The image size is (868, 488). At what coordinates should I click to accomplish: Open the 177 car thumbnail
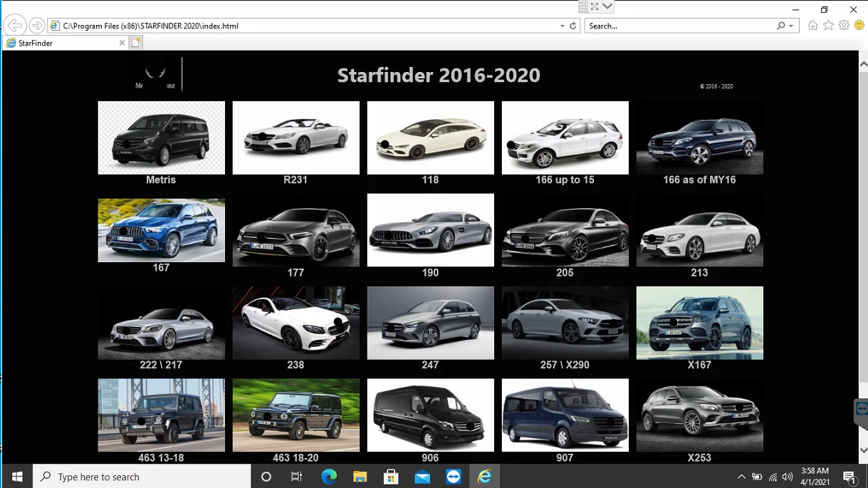tap(296, 230)
